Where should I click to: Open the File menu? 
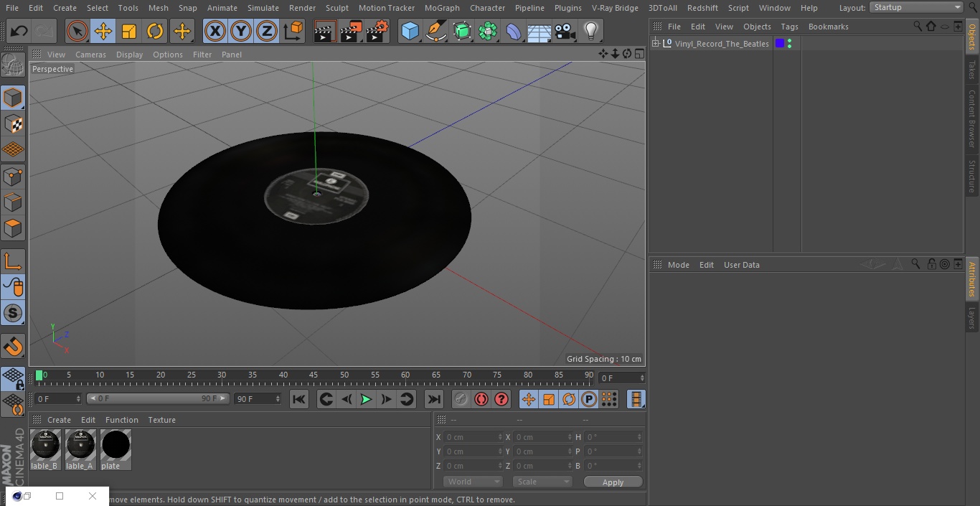(11, 8)
